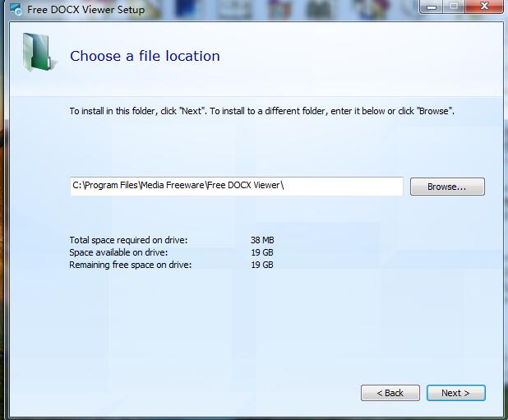Image resolution: width=508 pixels, height=420 pixels.
Task: Click the 19 GB value for space available
Action: tap(262, 252)
